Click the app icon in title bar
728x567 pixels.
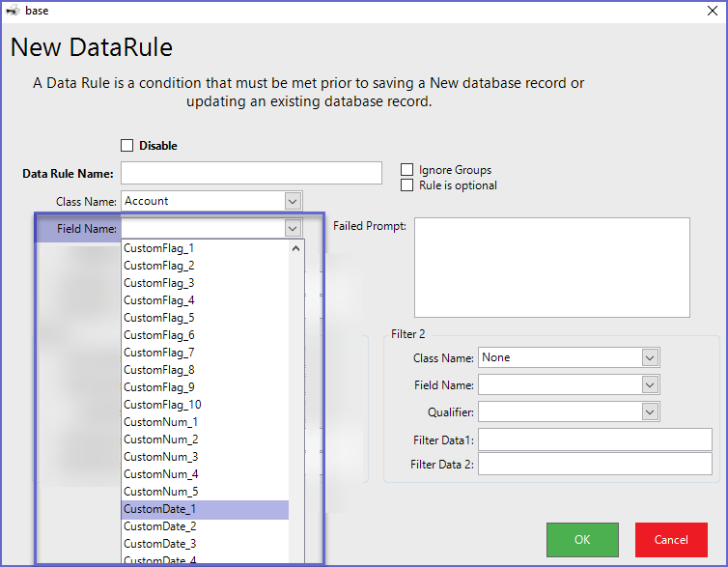[x=13, y=11]
